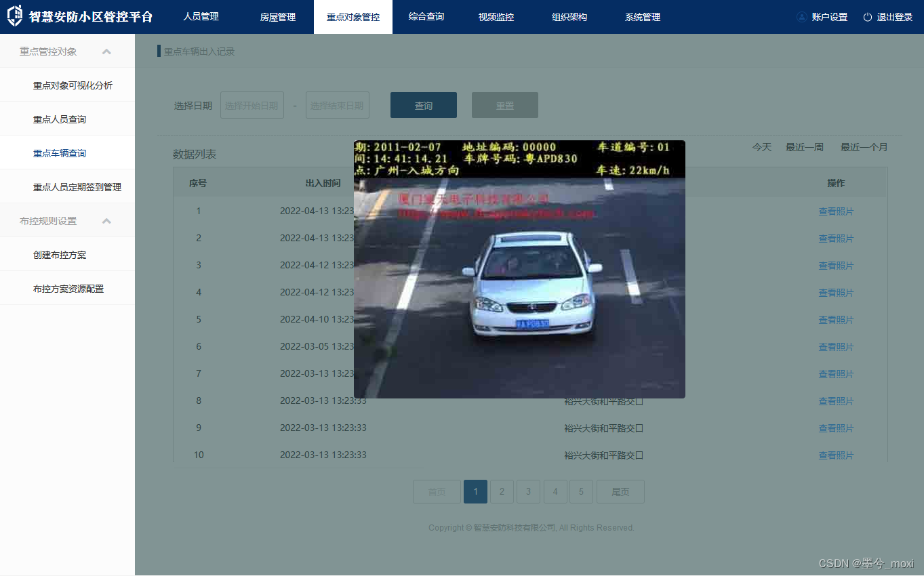Go to pagination page 5
Image resolution: width=924 pixels, height=576 pixels.
point(581,492)
